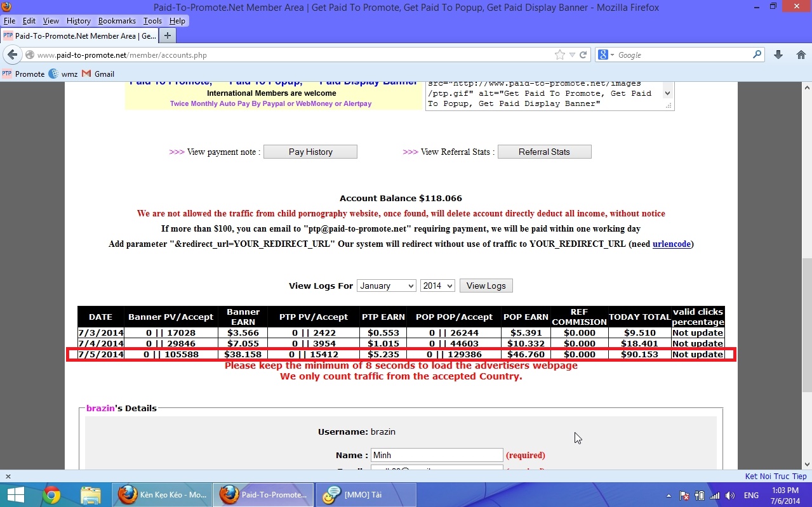Reload the page using the refresh icon

pyautogui.click(x=583, y=55)
